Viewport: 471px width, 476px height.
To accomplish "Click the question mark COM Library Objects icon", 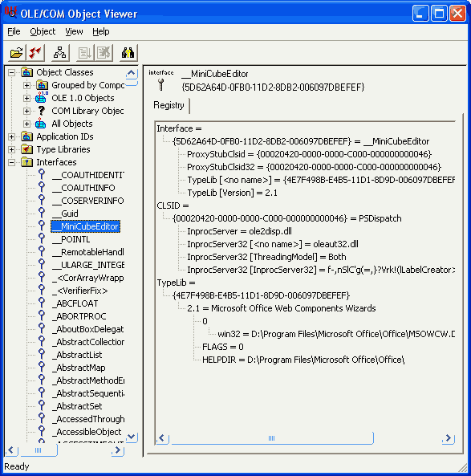I will (x=41, y=111).
